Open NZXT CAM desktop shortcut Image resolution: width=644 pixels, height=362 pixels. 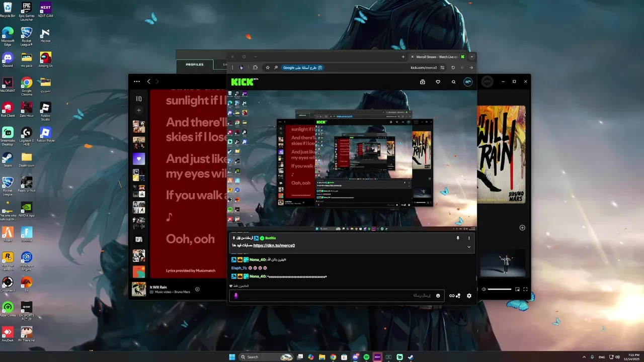[x=45, y=10]
